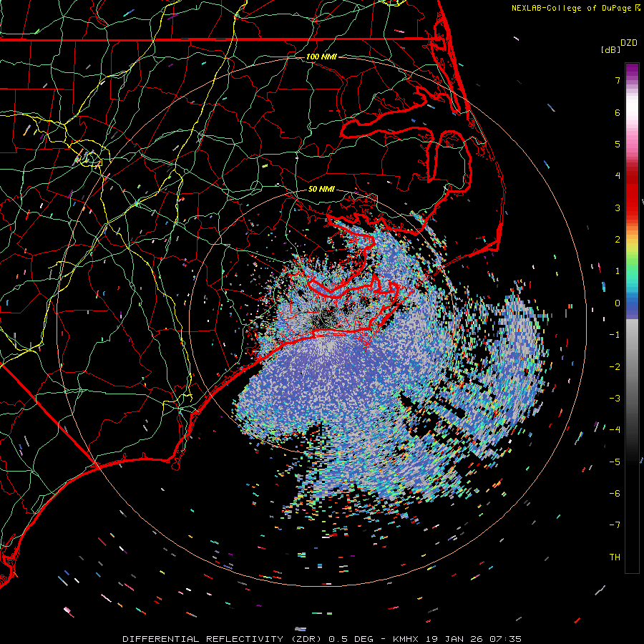This screenshot has width=644, height=644.
Task: Click 'DIFFERENTIAL REFLECTIVITY (ZDR)' caption text
Action: [224, 639]
